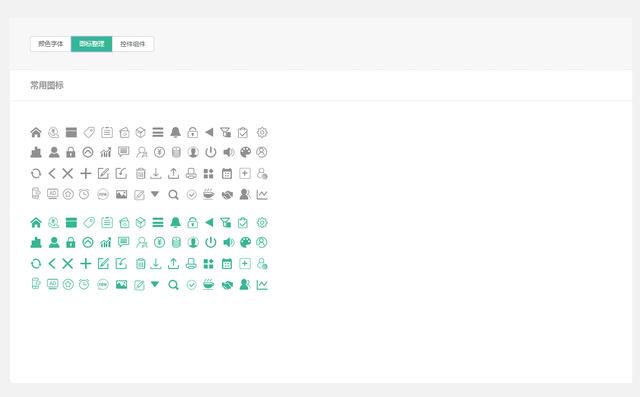
Task: Click the green X close icon
Action: [x=68, y=264]
